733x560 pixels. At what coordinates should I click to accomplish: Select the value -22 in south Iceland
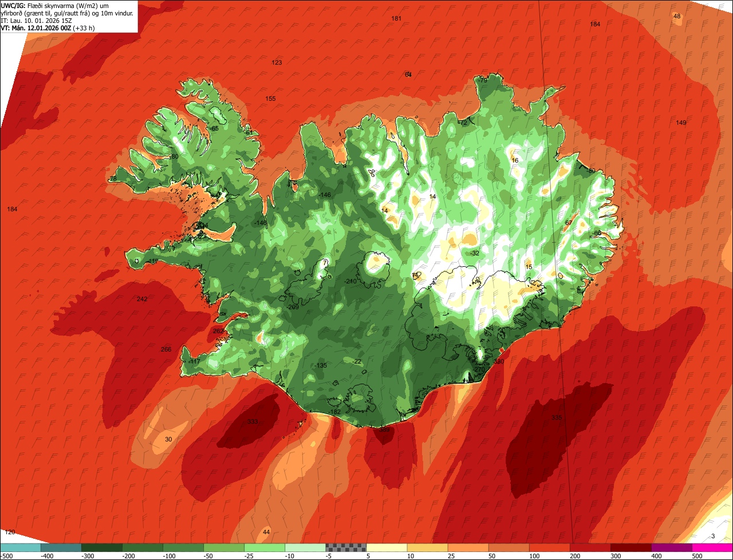[357, 361]
